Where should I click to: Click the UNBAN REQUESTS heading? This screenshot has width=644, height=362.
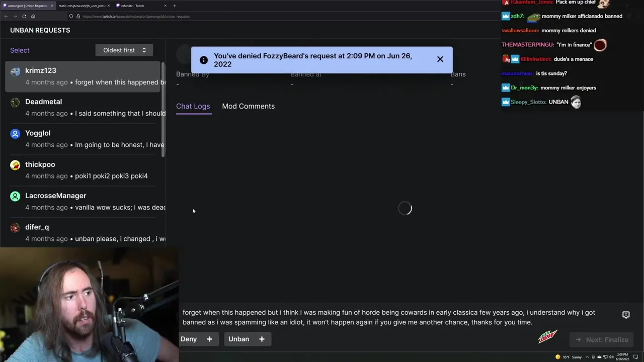40,30
